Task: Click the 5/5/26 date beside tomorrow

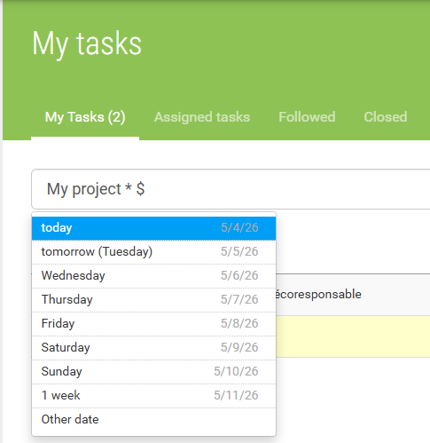Action: [x=239, y=252]
